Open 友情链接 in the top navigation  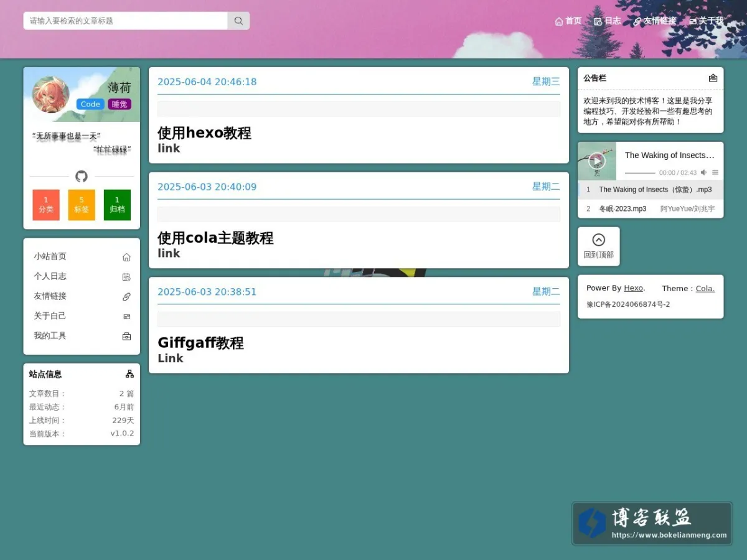(655, 21)
